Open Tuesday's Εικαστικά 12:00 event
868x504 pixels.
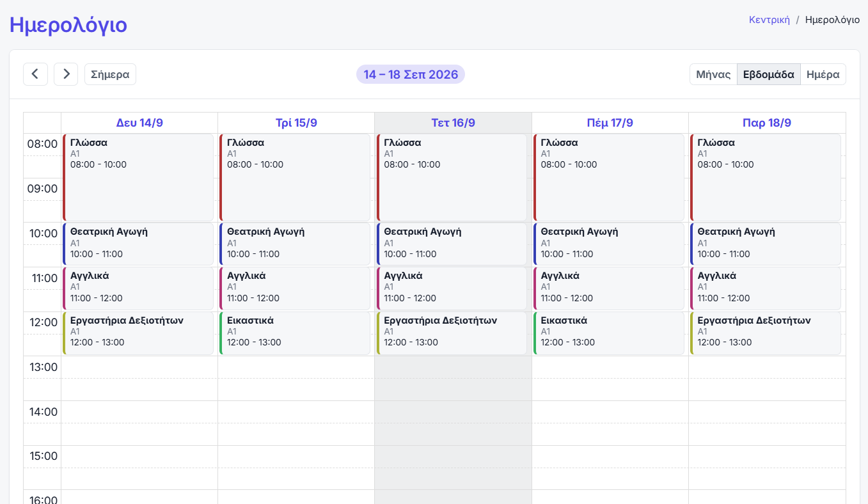point(295,333)
